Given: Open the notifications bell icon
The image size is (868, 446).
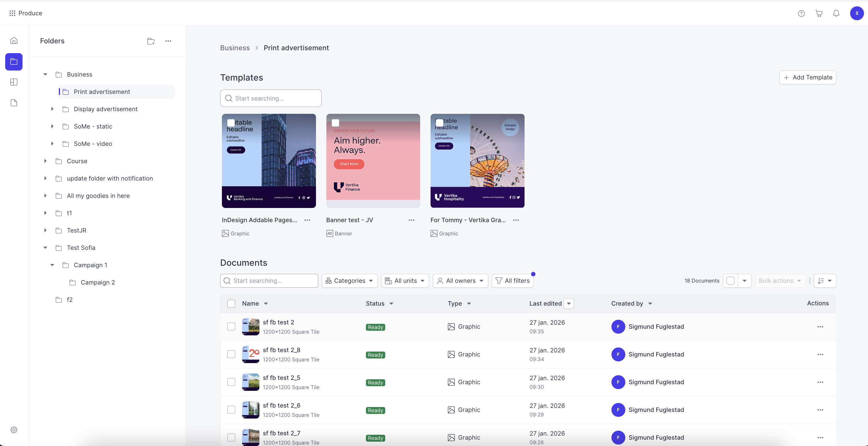Looking at the screenshot, I should 836,14.
